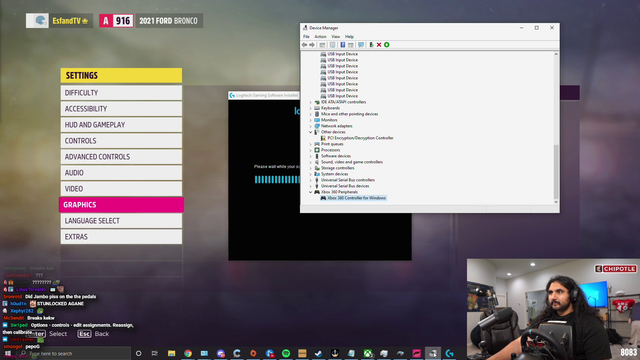Select the System devices category

334,174
